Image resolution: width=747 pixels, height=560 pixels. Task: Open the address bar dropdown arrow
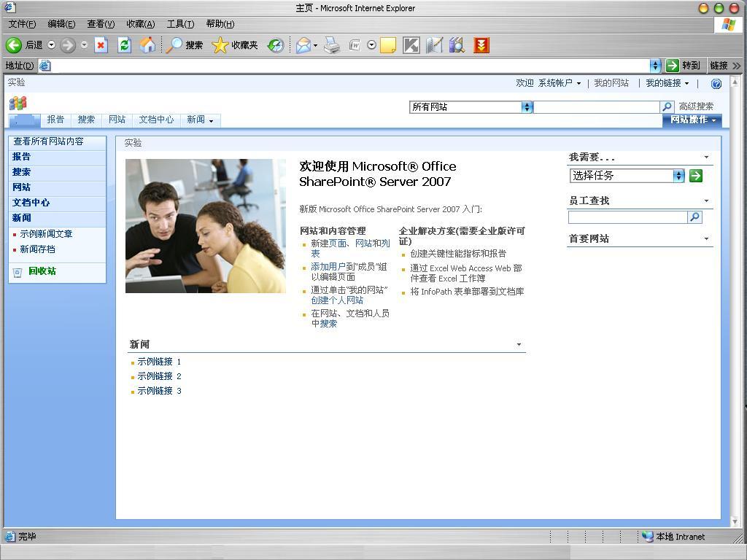[x=656, y=65]
